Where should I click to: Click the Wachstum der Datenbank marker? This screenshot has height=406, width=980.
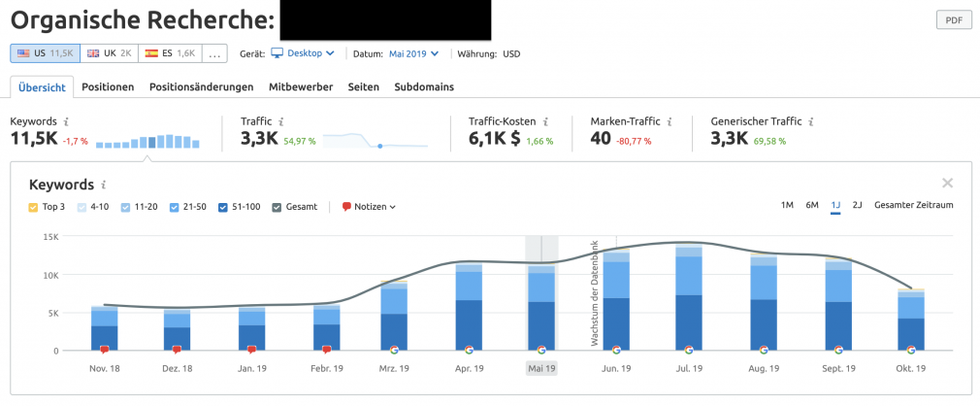tap(595, 292)
